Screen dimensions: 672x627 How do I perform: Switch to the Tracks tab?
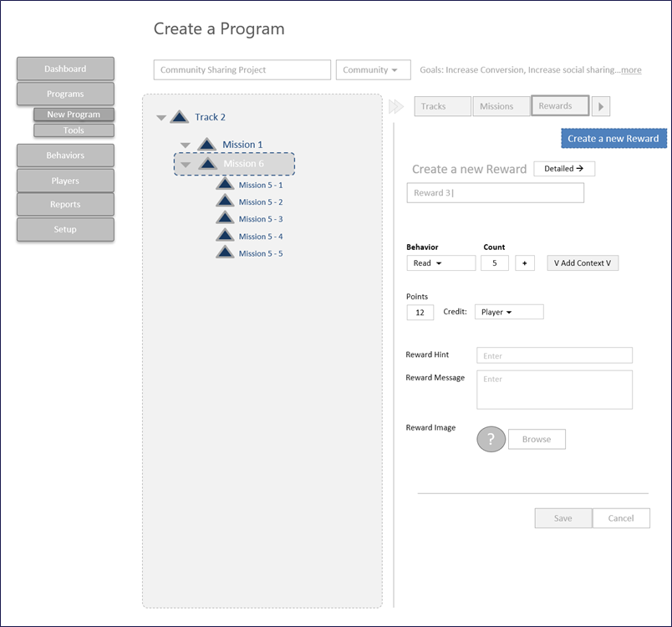pos(442,106)
